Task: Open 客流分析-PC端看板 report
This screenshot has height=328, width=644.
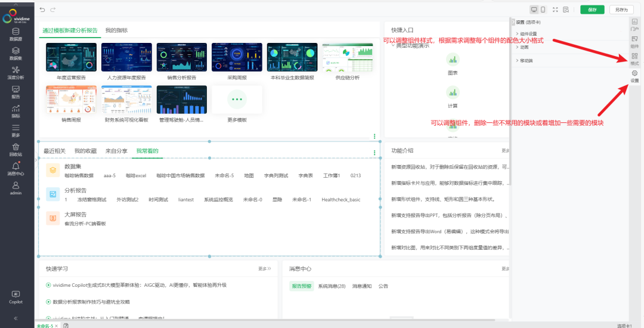Action: [x=85, y=224]
